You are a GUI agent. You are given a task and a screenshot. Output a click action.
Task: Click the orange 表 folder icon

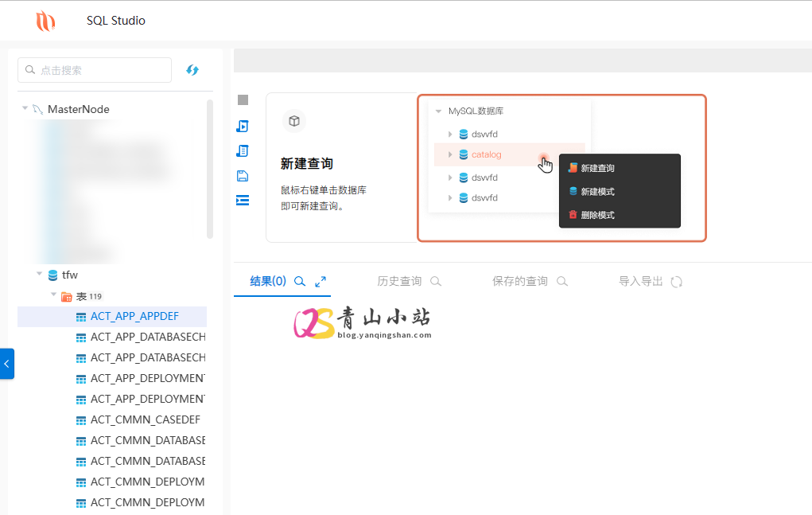click(x=66, y=296)
